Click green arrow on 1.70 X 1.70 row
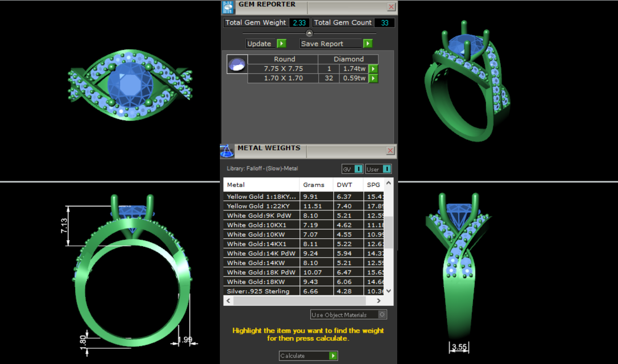Screen dimensions: 618x364 tap(373, 78)
